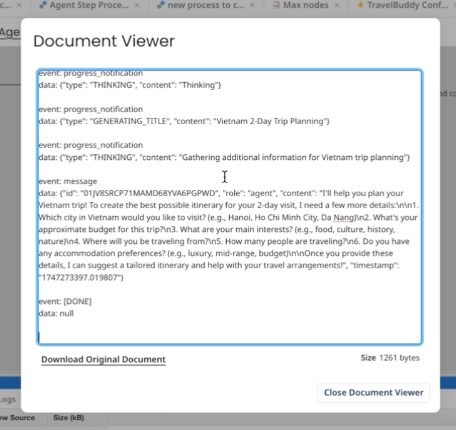Viewport: 456px width, 430px height.
Task: Click the Agent Step Process tab icon
Action: coord(43,5)
